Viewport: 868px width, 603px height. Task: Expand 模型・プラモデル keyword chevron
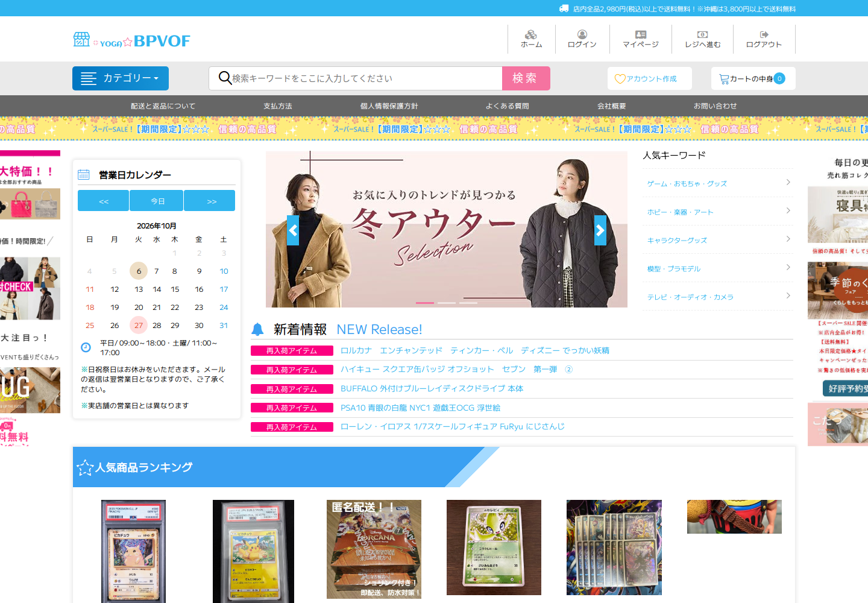click(788, 267)
